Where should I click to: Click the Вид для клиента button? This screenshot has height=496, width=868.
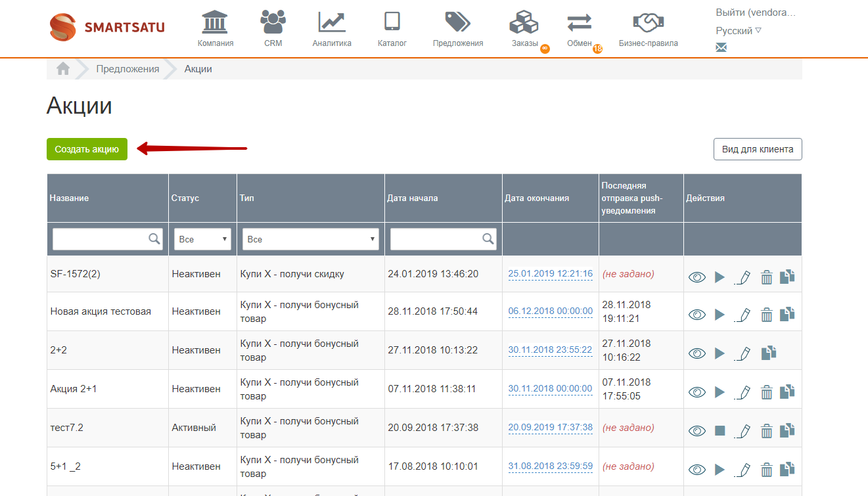click(x=758, y=149)
